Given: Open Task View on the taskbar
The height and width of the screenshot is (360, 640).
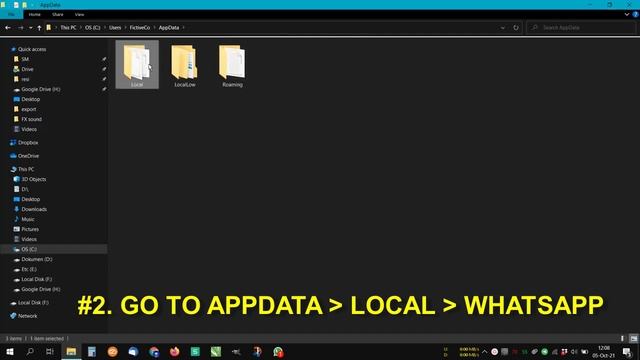Looking at the screenshot, I should click(x=50, y=351).
